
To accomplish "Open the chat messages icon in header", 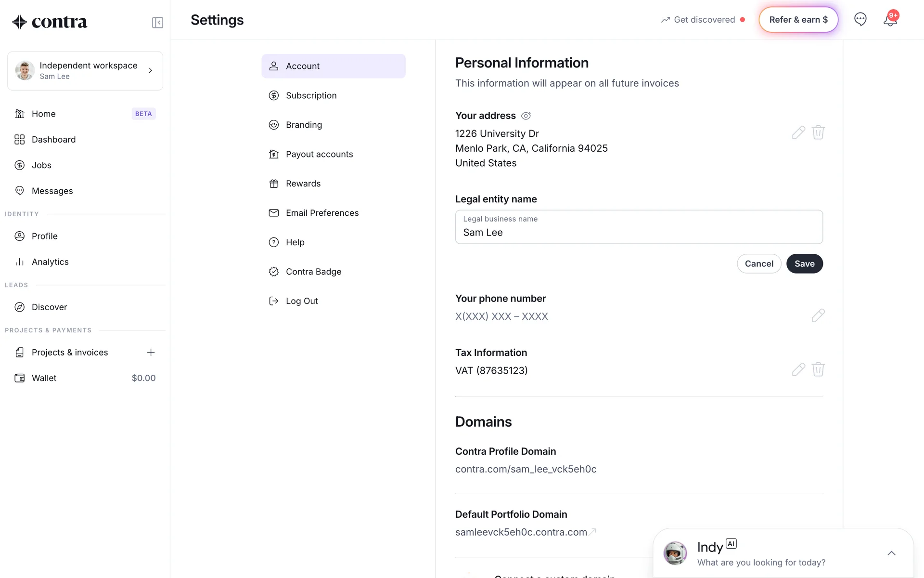I will [x=860, y=19].
